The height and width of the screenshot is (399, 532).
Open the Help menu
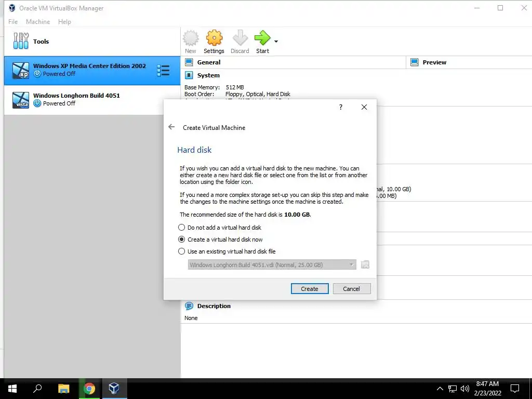click(64, 22)
